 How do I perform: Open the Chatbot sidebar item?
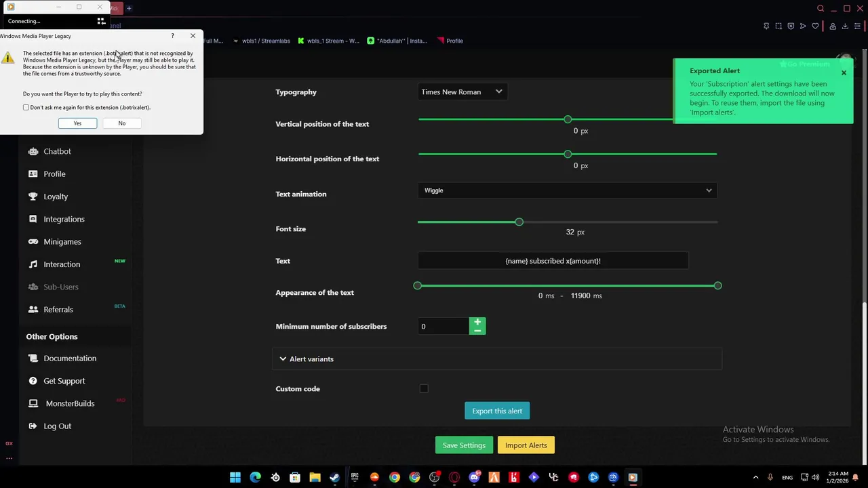pos(57,151)
